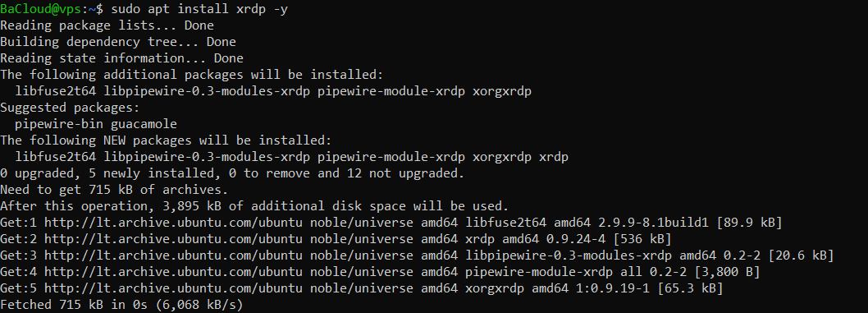Click the '0 upgraded, 5 newly installed' summary line
868x313 pixels.
[232, 173]
